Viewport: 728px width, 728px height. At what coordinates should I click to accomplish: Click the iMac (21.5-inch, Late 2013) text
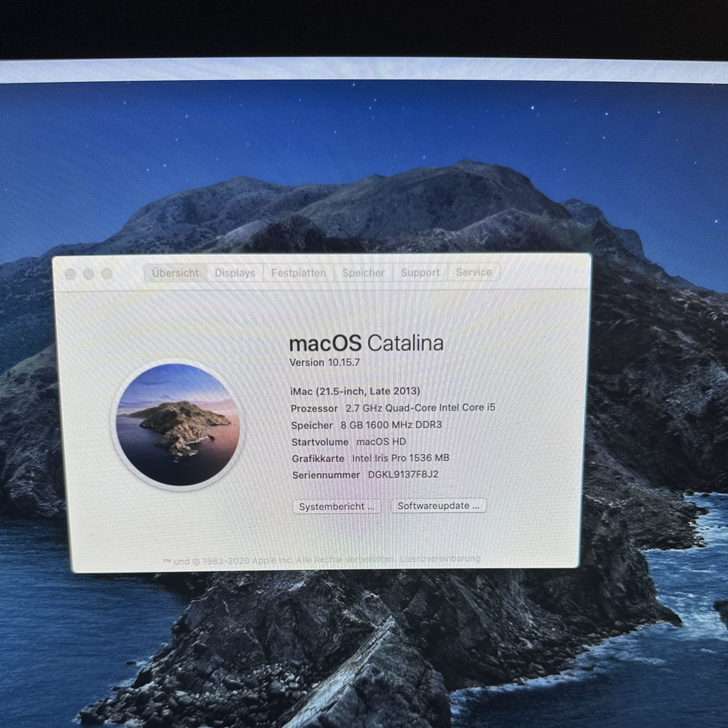tap(355, 391)
